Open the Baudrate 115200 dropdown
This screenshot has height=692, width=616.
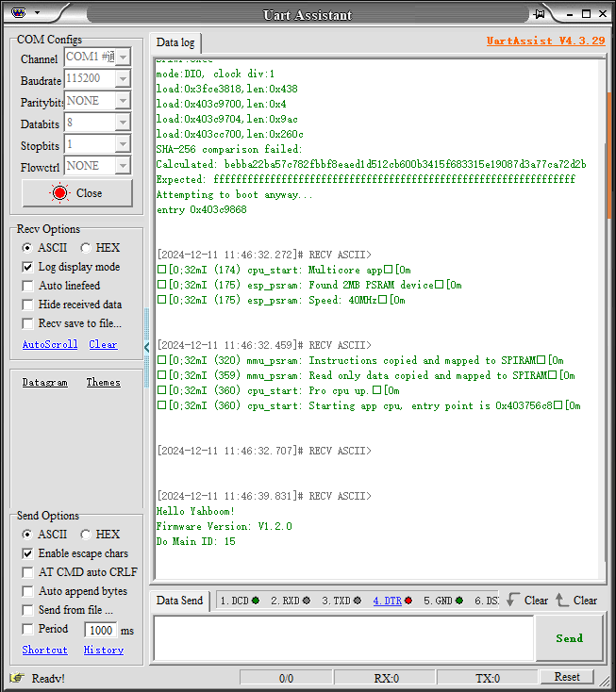coord(123,79)
